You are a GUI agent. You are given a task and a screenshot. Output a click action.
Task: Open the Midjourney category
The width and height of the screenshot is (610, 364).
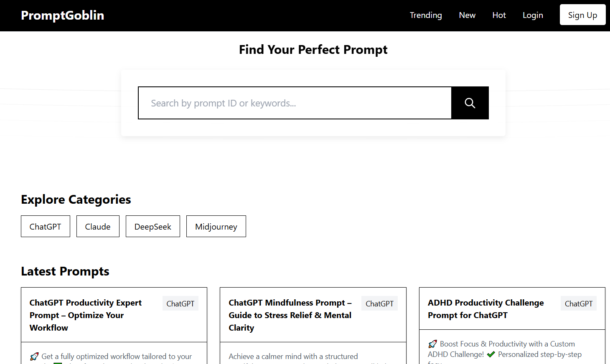pyautogui.click(x=216, y=227)
